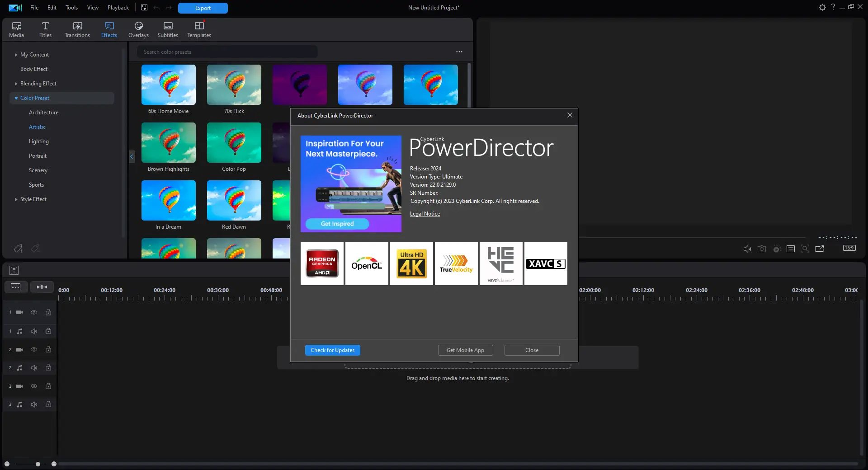The image size is (868, 470).
Task: Take a snapshot with the camera icon
Action: [x=762, y=249]
